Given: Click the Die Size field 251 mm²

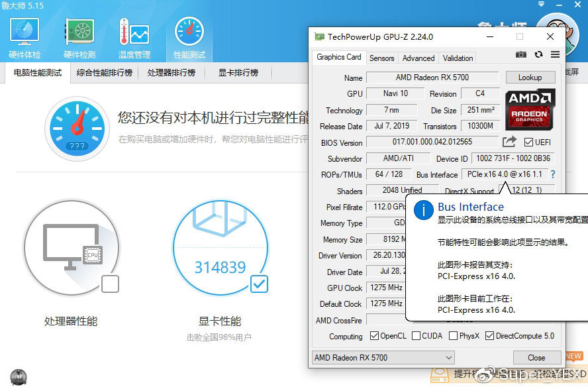Looking at the screenshot, I should click(481, 110).
